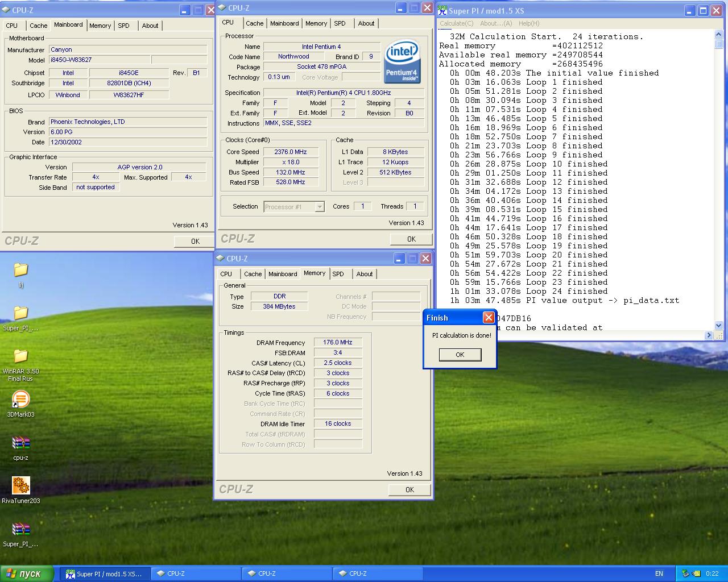Switch to Super PI taskbar button
Screen dimensions: 728x582
click(x=105, y=573)
